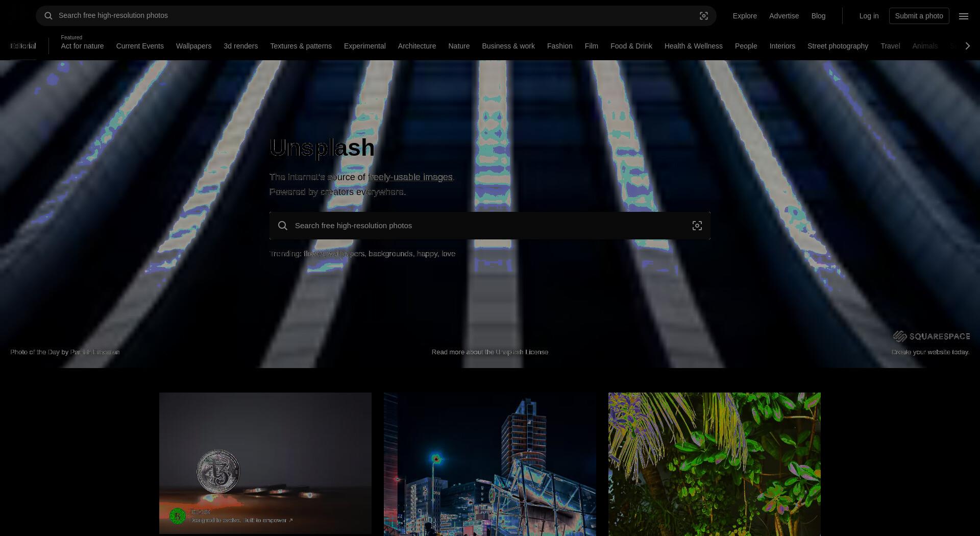This screenshot has height=536, width=980.
Task: Click Log in
Action: pyautogui.click(x=869, y=16)
